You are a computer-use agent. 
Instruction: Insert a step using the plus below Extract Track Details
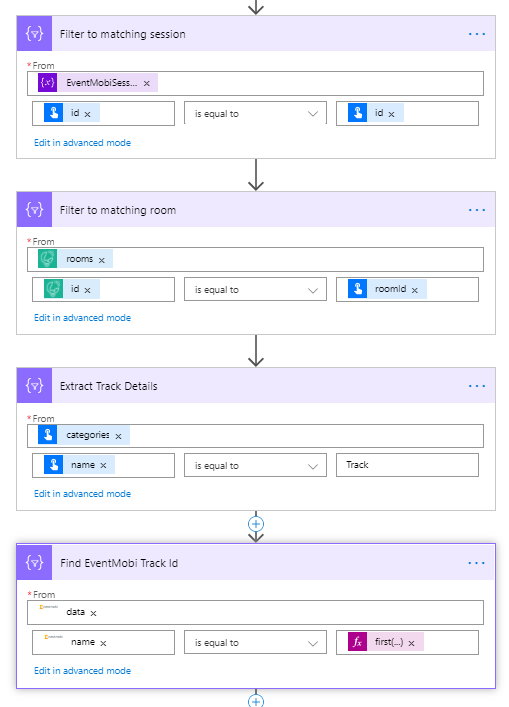click(x=256, y=524)
